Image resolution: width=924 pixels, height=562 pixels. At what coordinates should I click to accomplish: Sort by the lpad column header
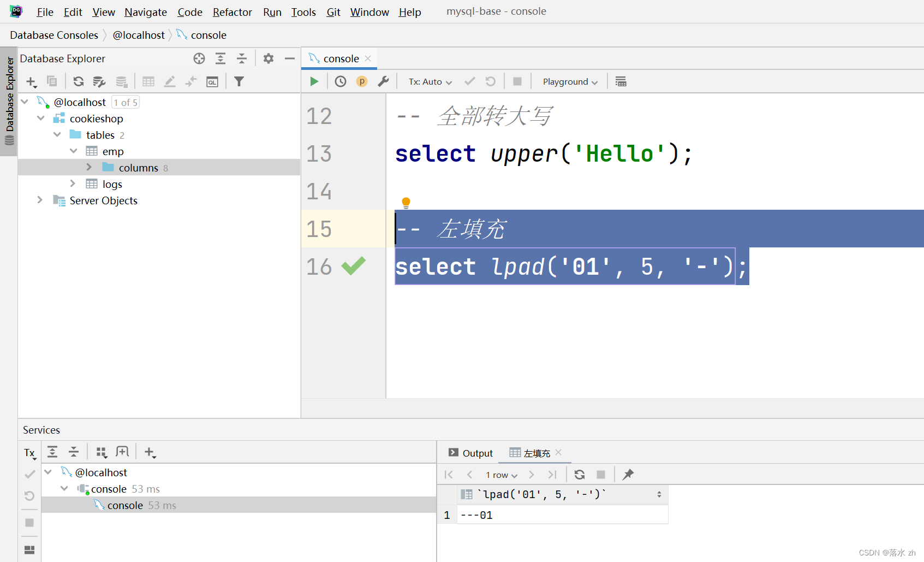pos(562,494)
